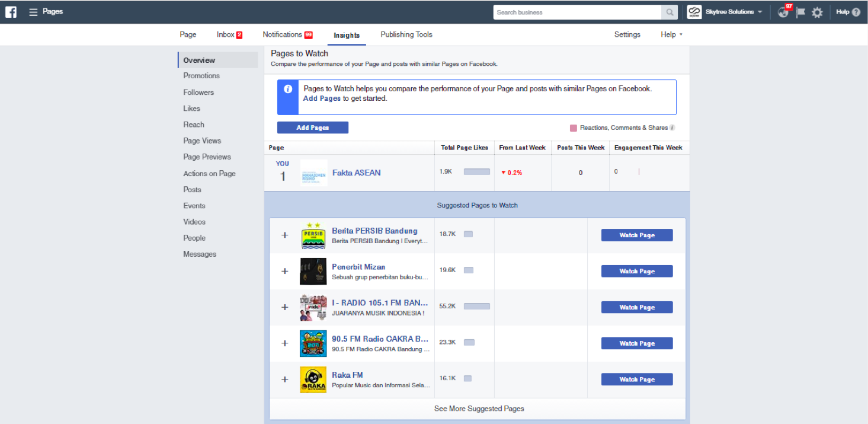Click I - RADIO 55.2K likes bar

[x=477, y=307]
